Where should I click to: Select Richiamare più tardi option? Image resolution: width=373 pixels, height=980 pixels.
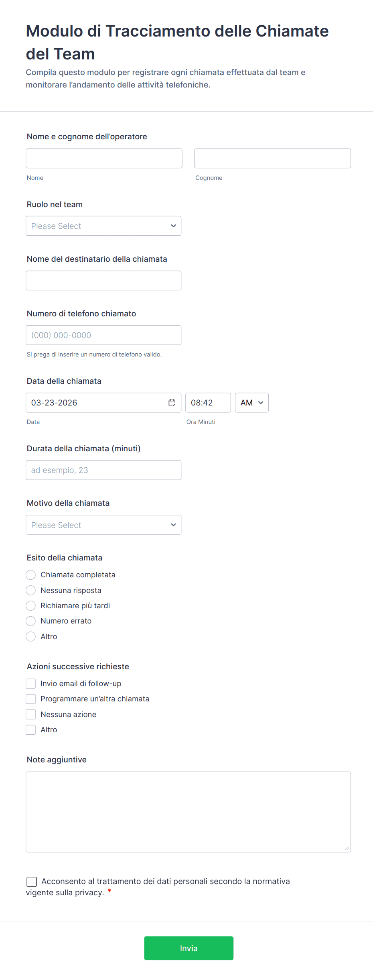coord(31,605)
